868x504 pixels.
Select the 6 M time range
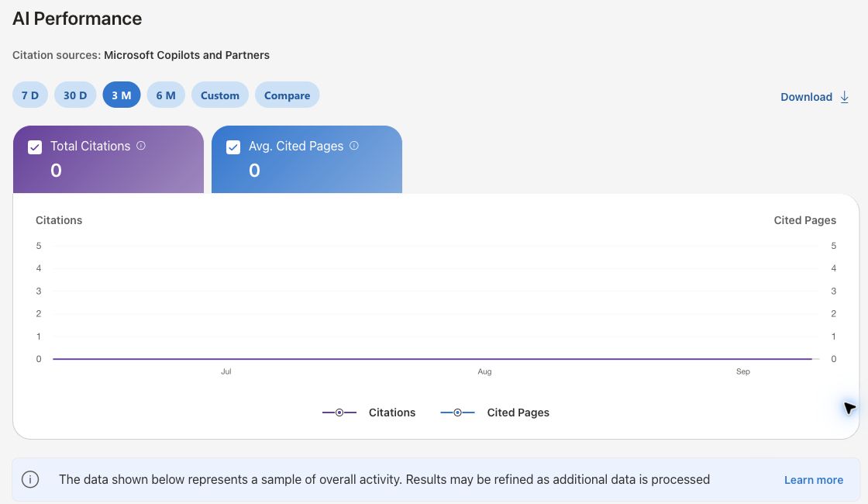click(x=166, y=95)
